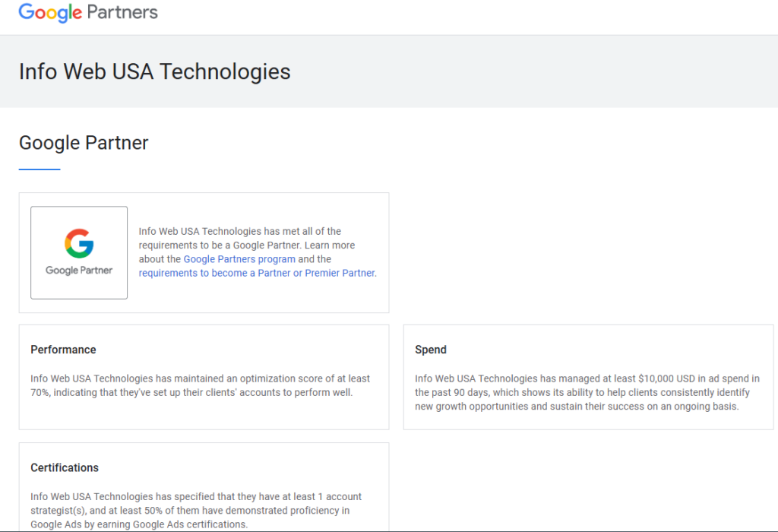Select the Certifications card title
This screenshot has height=532, width=778.
click(x=65, y=467)
